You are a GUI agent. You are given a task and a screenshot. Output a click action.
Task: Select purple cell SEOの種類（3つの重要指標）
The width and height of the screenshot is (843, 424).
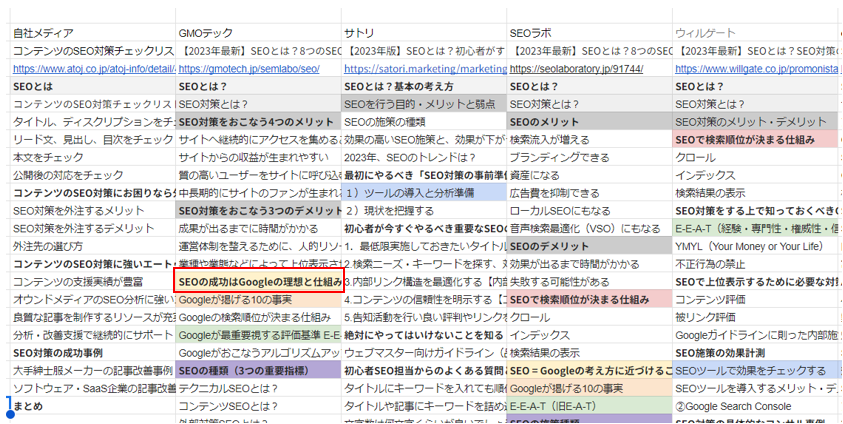259,371
